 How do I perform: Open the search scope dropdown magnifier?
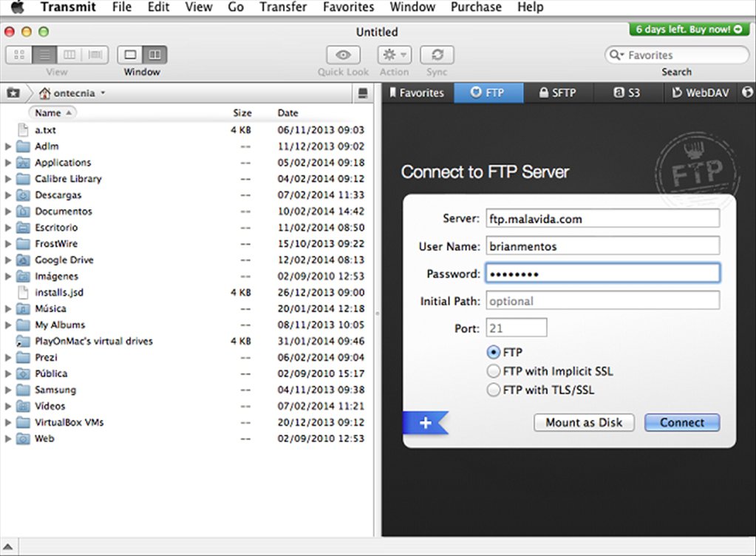[616, 55]
